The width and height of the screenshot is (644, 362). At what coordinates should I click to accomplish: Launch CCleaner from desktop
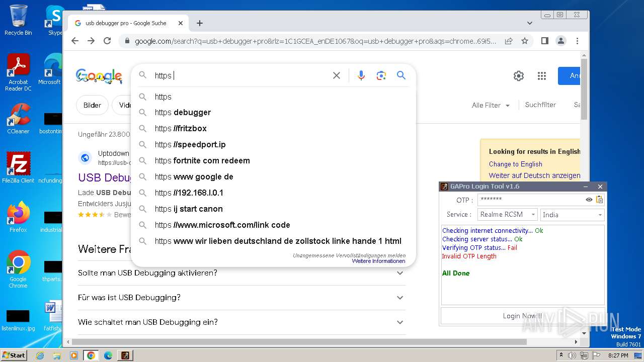click(18, 119)
